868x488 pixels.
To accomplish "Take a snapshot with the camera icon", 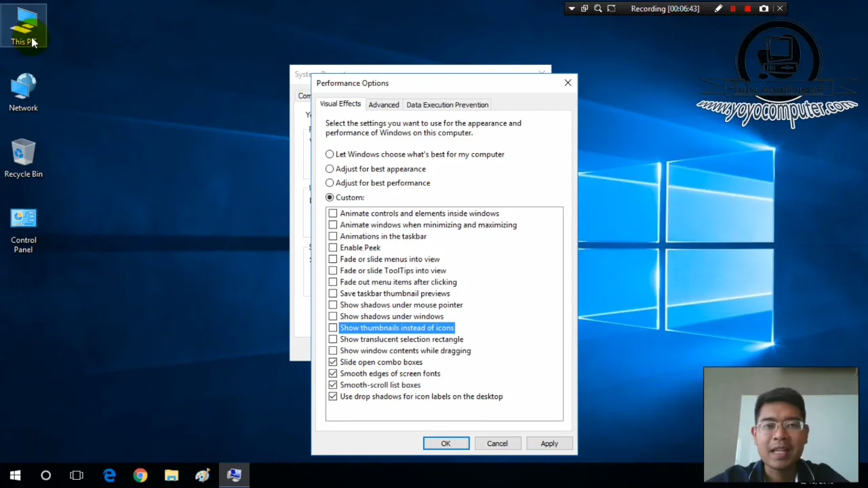I will click(764, 8).
